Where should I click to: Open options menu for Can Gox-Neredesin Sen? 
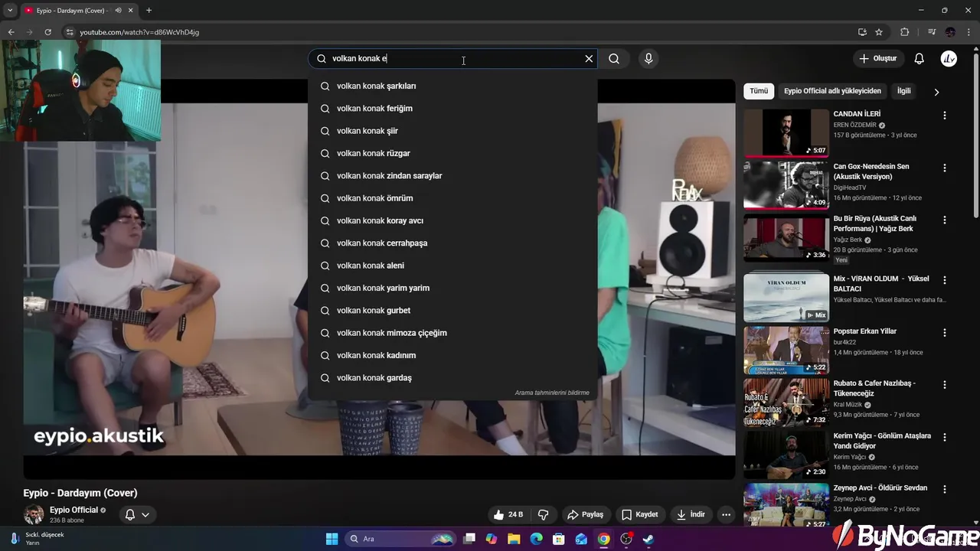[x=944, y=168]
